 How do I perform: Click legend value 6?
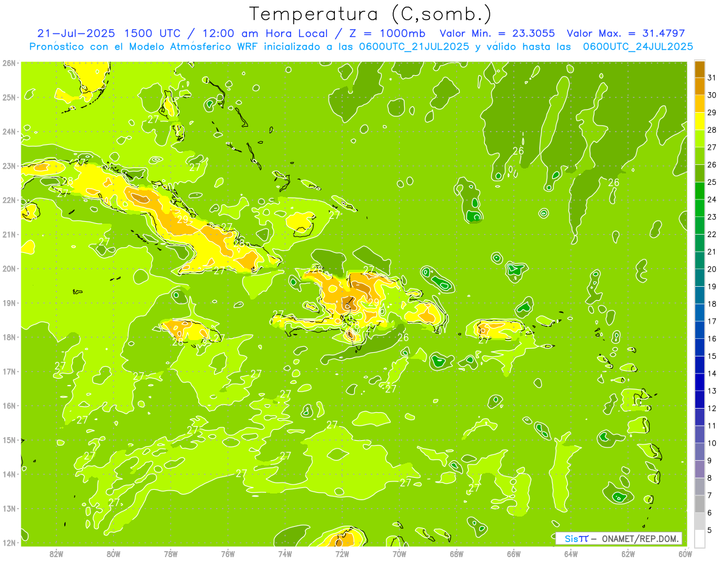click(x=710, y=513)
